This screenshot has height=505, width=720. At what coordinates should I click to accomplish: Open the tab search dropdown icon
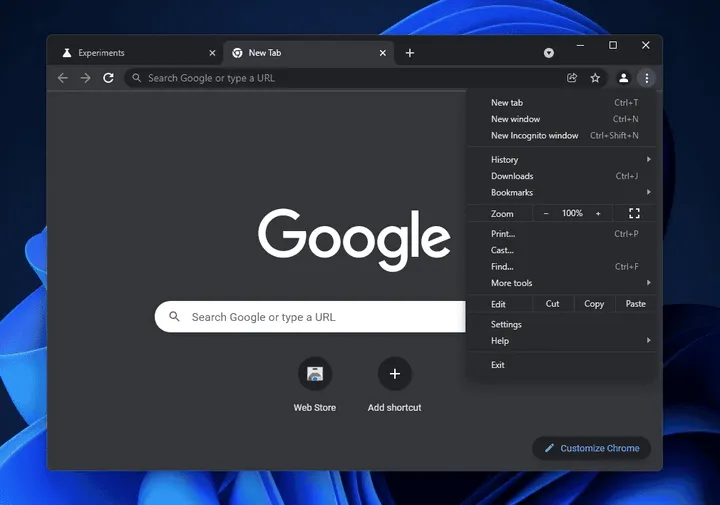click(x=549, y=53)
